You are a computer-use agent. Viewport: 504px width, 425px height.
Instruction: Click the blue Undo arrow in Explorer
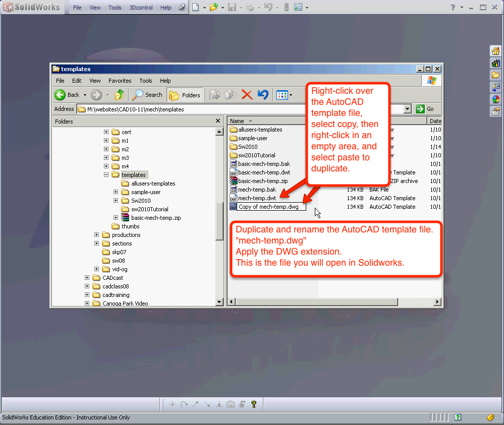(x=263, y=95)
